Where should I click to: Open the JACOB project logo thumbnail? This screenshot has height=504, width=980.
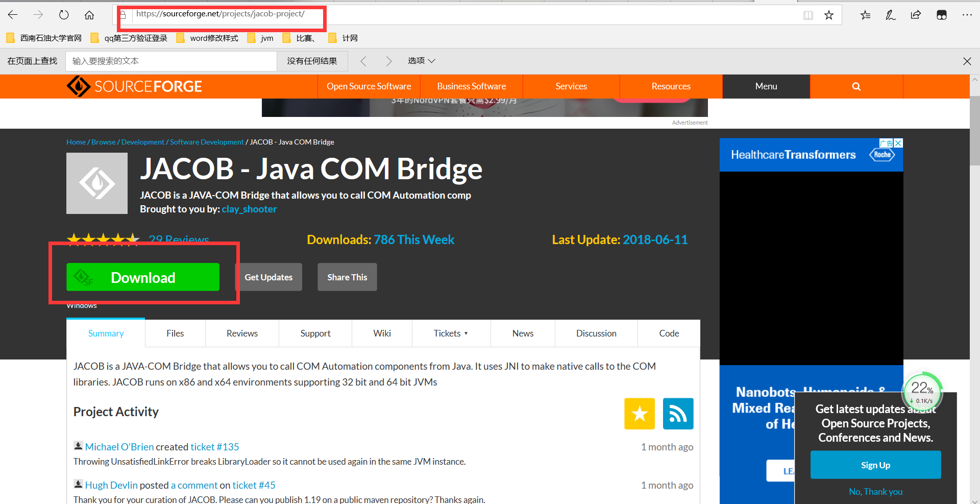[x=96, y=183]
